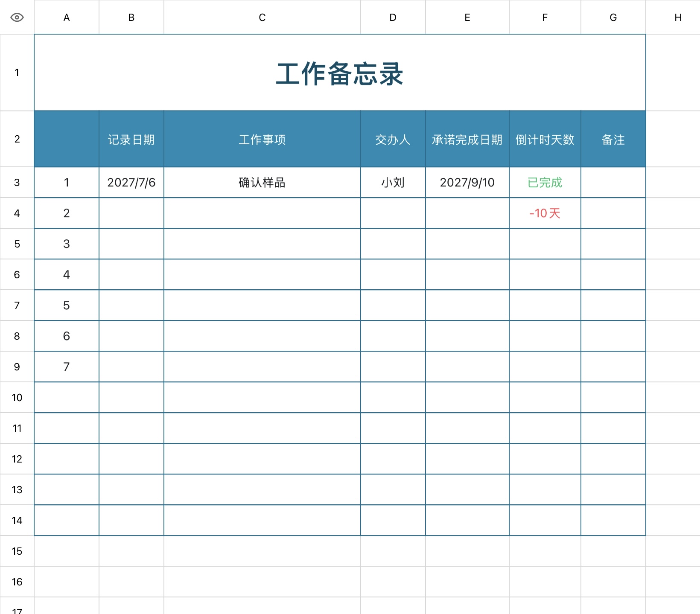
Task: Select column C header
Action: [x=262, y=17]
